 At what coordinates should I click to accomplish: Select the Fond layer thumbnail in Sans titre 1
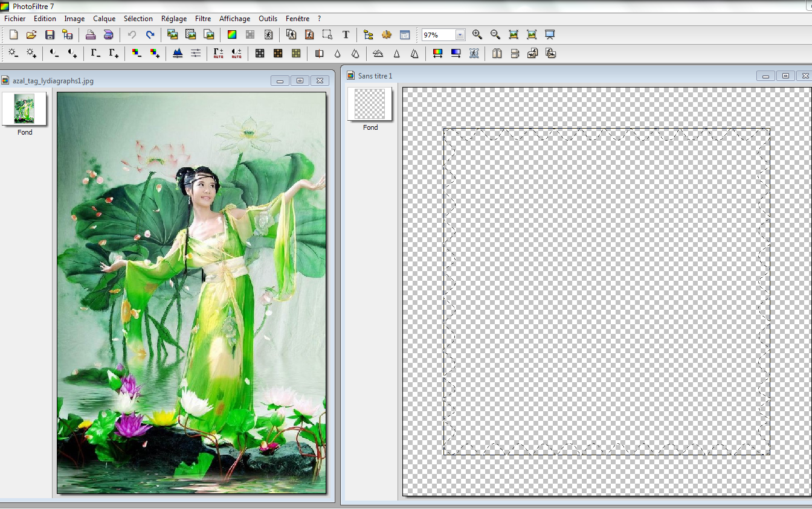tap(370, 104)
